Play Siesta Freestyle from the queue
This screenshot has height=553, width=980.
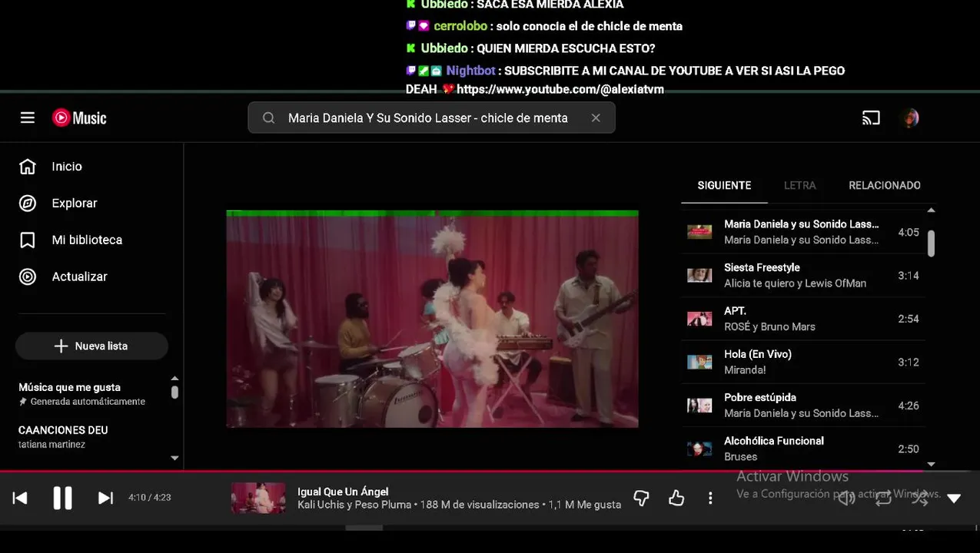(803, 275)
